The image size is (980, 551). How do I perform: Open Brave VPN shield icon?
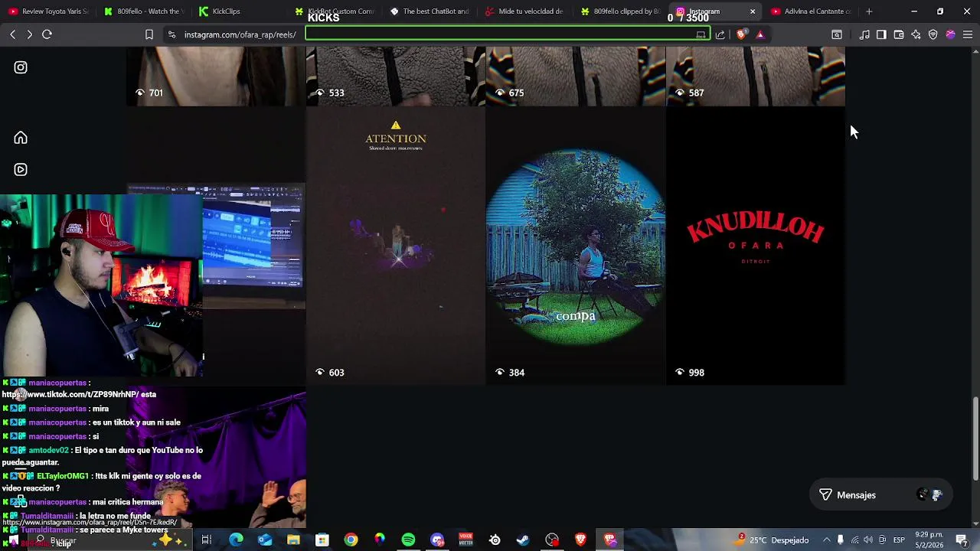coord(933,34)
